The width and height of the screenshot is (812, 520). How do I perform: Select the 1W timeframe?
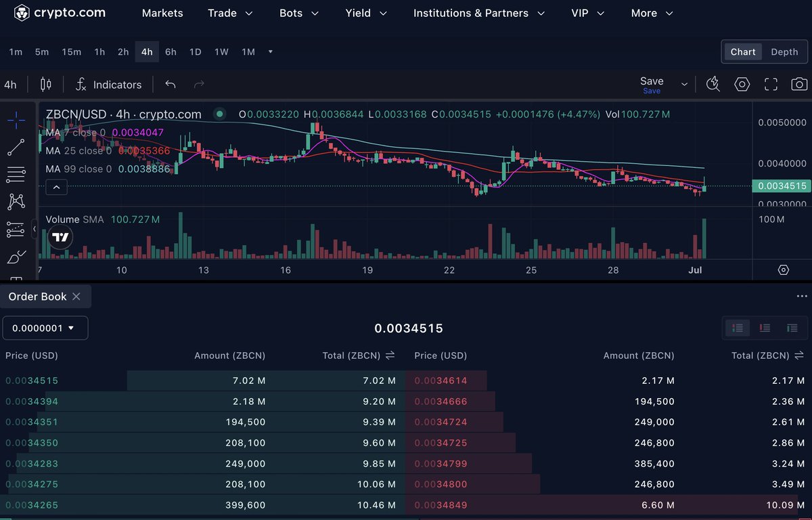(x=221, y=51)
